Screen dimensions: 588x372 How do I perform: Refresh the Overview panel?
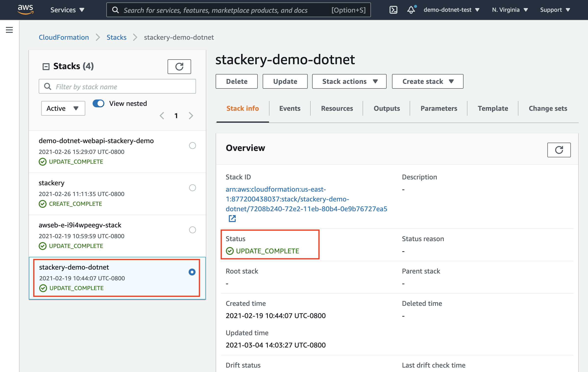(x=559, y=150)
